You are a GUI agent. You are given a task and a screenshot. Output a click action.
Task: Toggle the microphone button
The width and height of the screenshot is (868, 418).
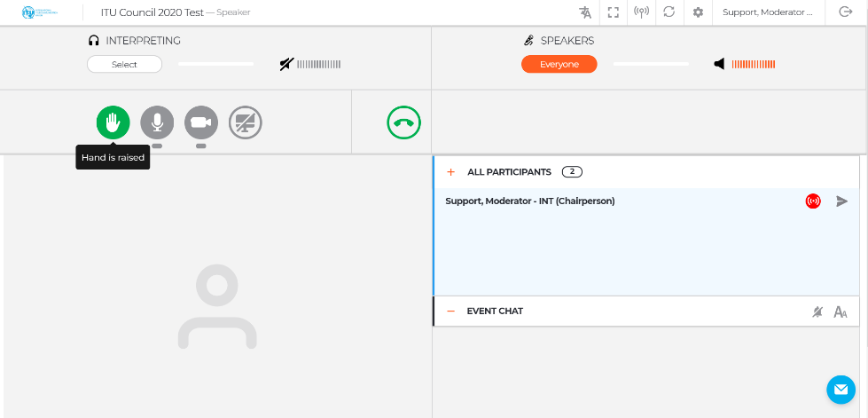[x=157, y=122]
